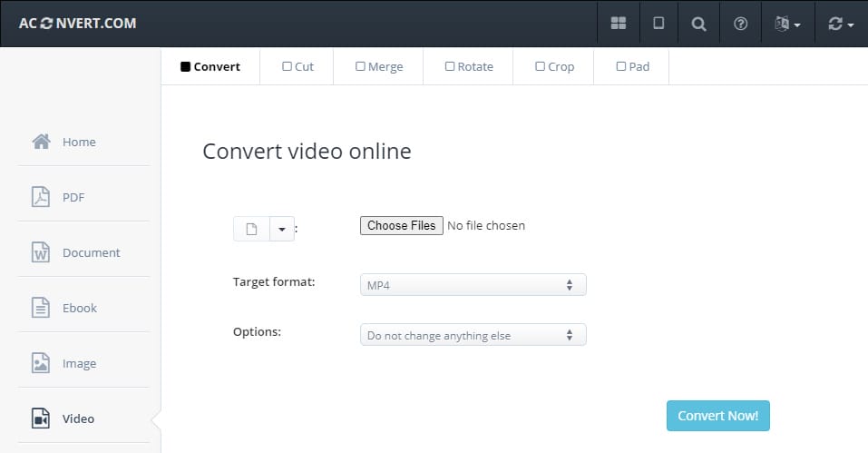The width and height of the screenshot is (868, 453).
Task: Open search using the magnifier icon
Action: click(698, 24)
